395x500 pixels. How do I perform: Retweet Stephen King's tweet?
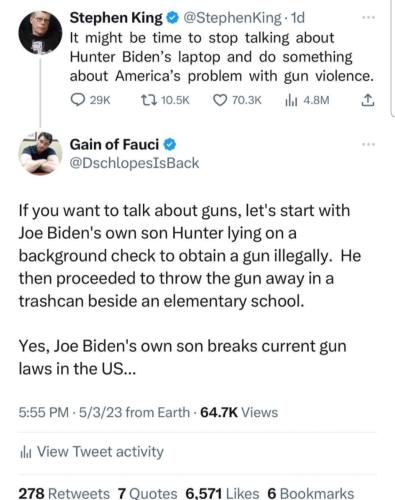(149, 100)
